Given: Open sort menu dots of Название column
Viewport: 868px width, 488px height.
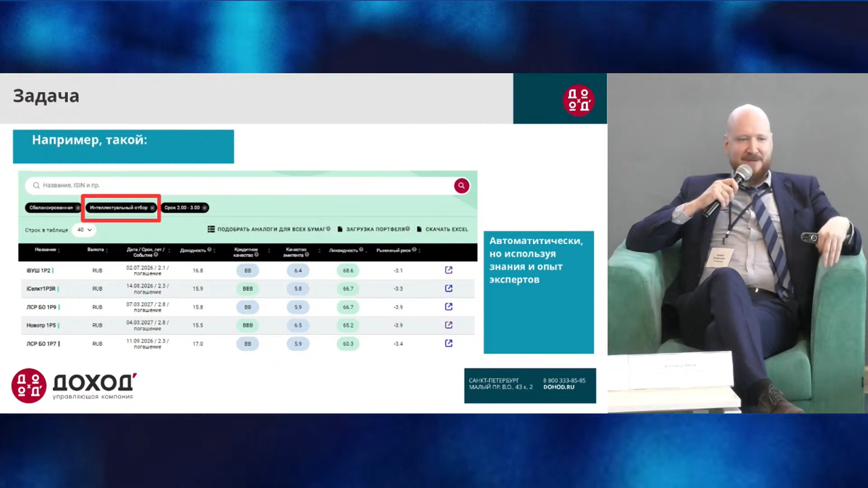Looking at the screenshot, I should pos(59,250).
